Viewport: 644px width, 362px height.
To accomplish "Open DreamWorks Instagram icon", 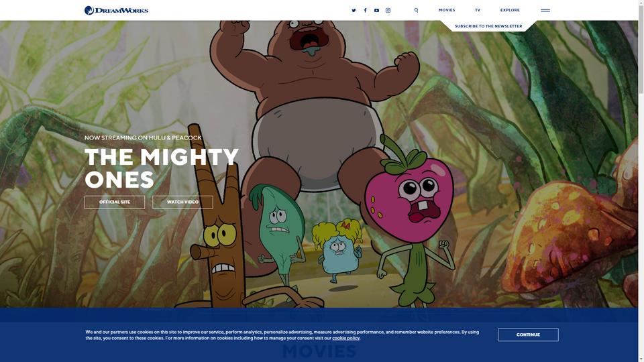I will click(x=388, y=10).
